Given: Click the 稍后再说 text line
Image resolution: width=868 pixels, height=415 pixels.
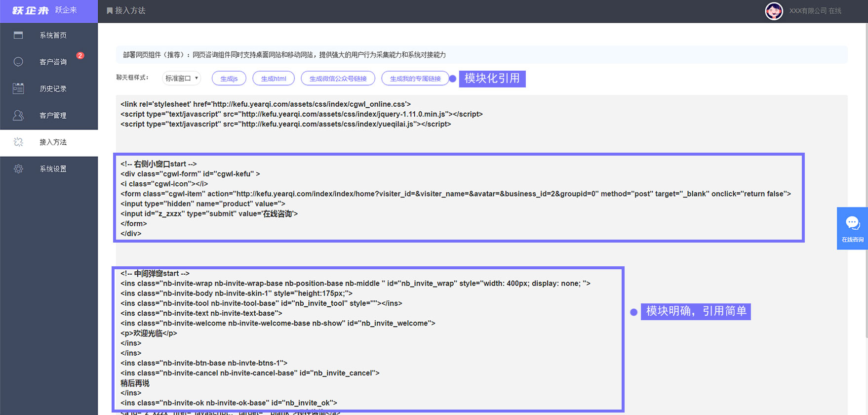Looking at the screenshot, I should tap(135, 383).
